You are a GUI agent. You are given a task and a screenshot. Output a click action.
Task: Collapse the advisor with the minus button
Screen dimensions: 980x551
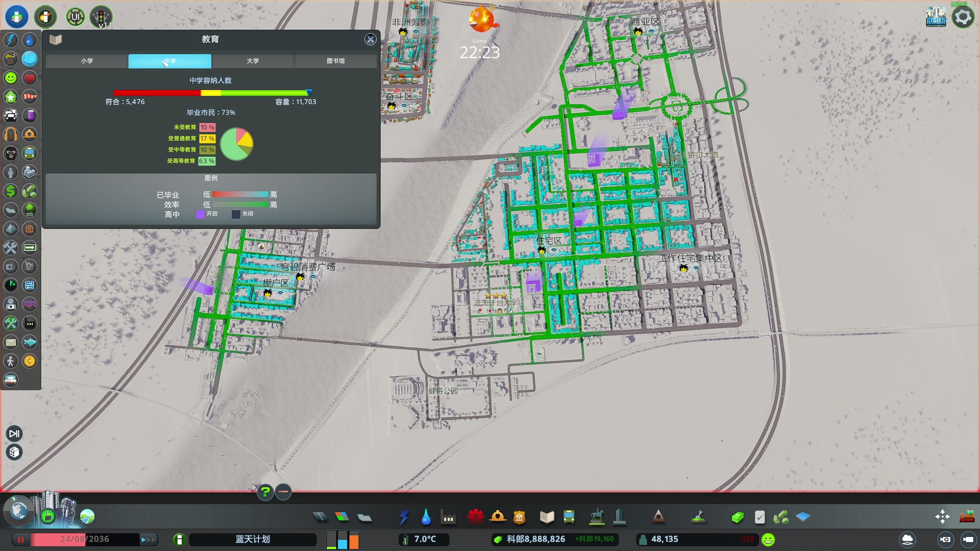[283, 491]
